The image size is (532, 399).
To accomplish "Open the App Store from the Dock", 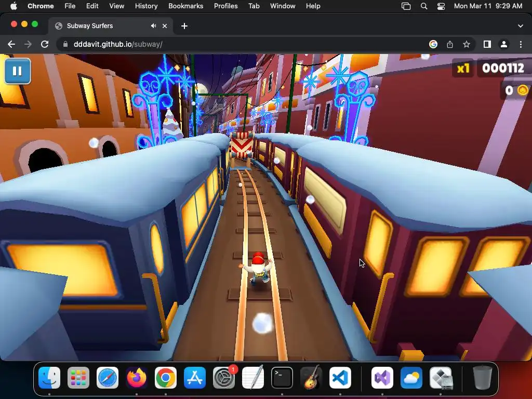I will (195, 378).
